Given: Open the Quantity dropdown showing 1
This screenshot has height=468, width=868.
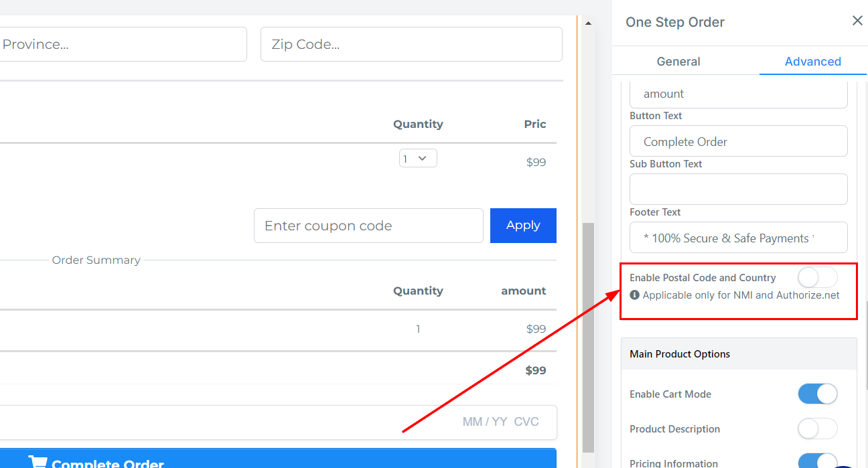Looking at the screenshot, I should (x=418, y=158).
